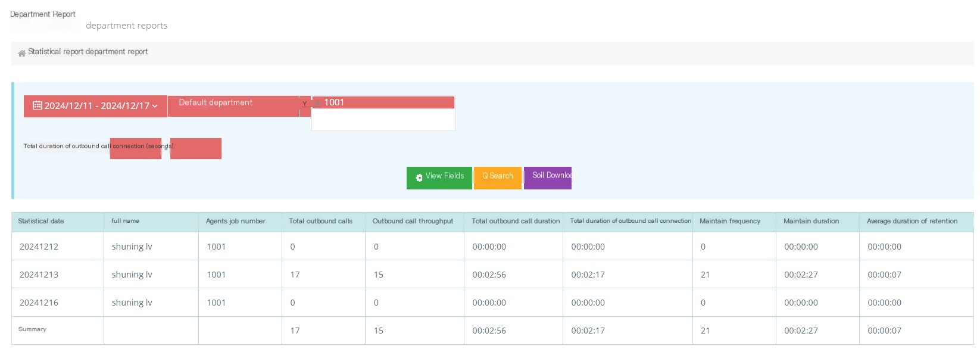Click the first duration input box

[x=136, y=149]
